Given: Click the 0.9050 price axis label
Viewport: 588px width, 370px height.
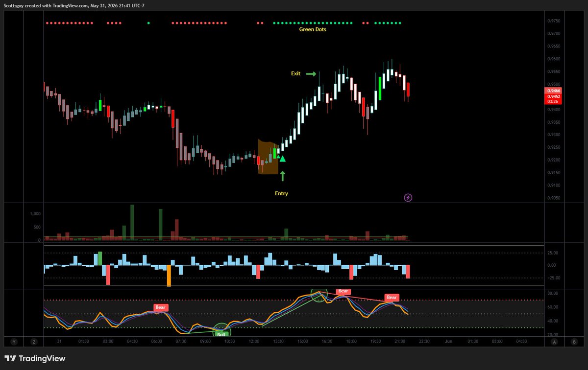Looking at the screenshot, I should (554, 198).
